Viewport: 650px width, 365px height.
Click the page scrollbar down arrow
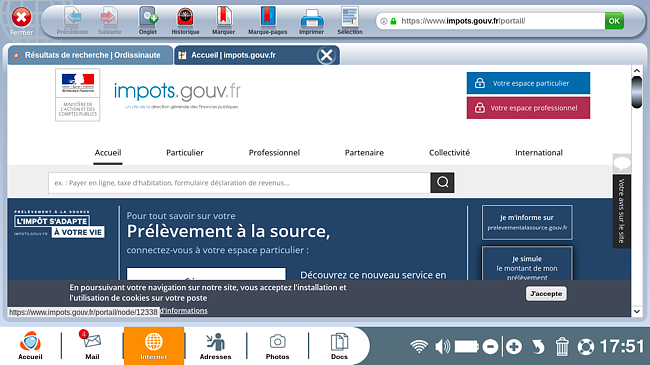click(x=637, y=311)
